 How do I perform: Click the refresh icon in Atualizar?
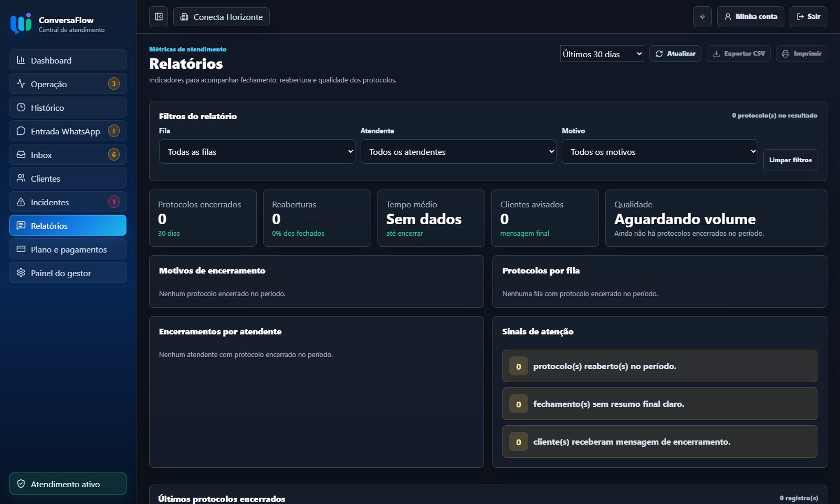(659, 54)
